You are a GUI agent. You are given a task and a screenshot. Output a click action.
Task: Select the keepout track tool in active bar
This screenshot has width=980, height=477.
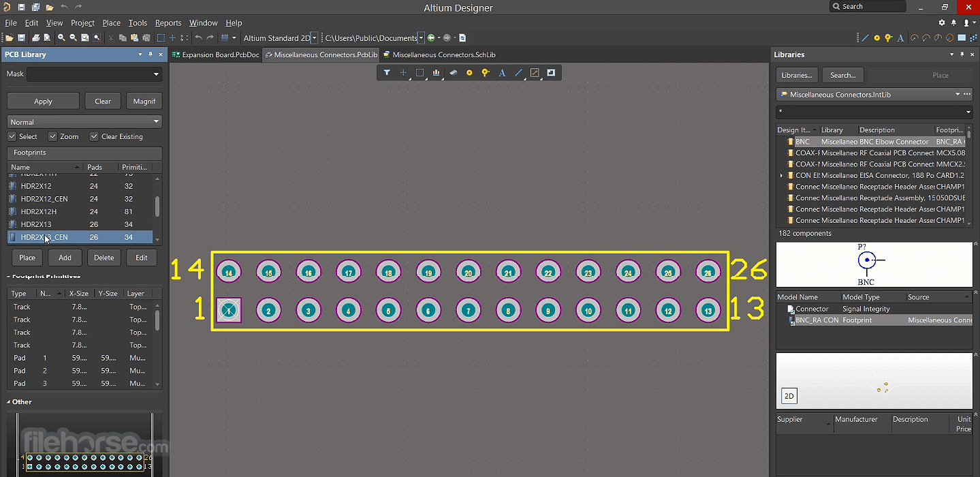[x=535, y=72]
